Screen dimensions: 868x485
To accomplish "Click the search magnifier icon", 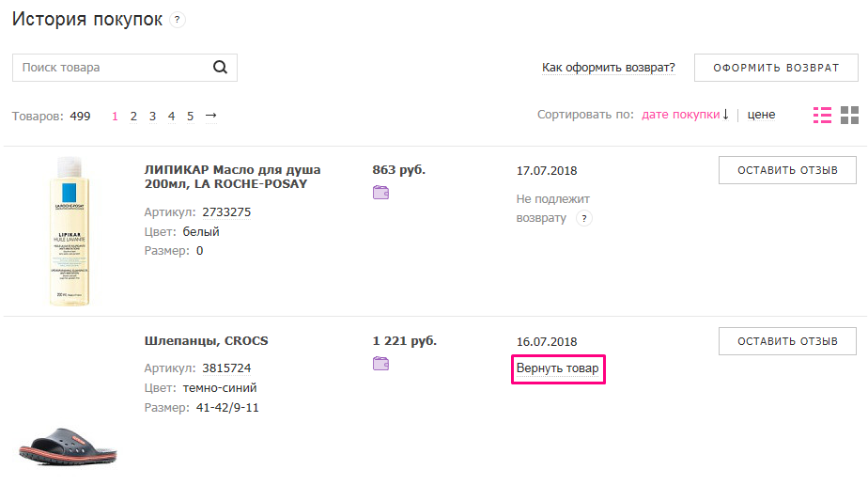I will pos(221,67).
